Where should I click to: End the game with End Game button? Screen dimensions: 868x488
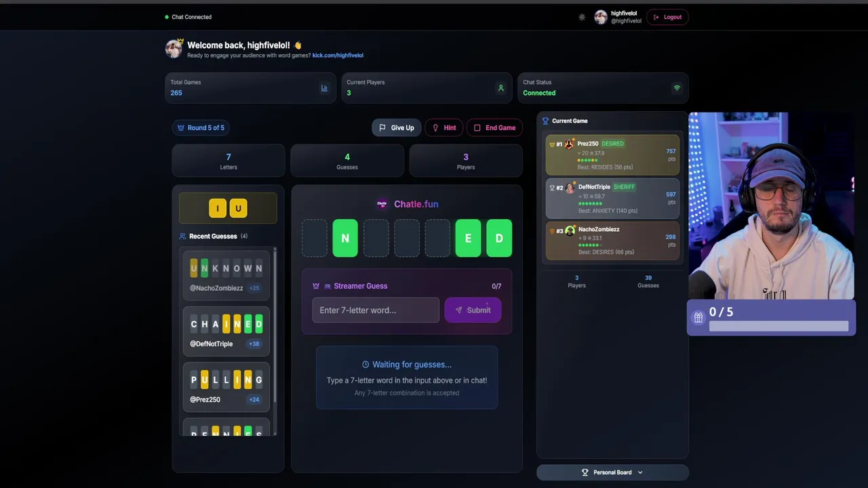(494, 127)
